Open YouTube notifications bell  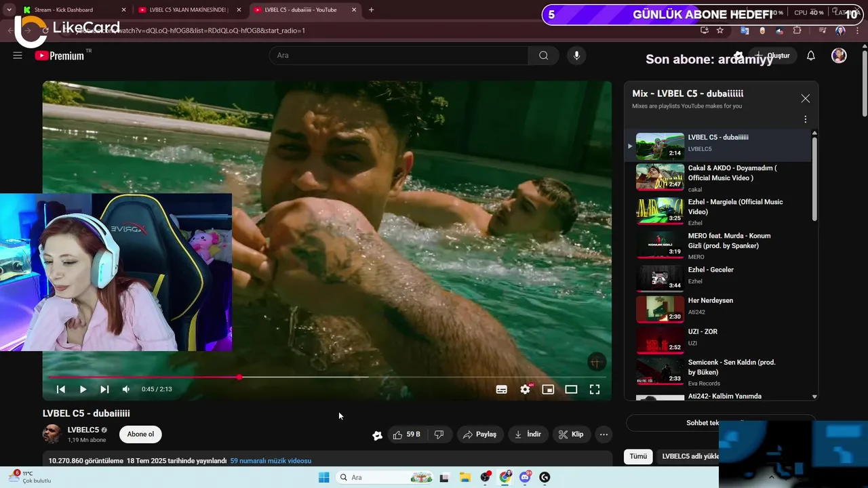(x=810, y=56)
